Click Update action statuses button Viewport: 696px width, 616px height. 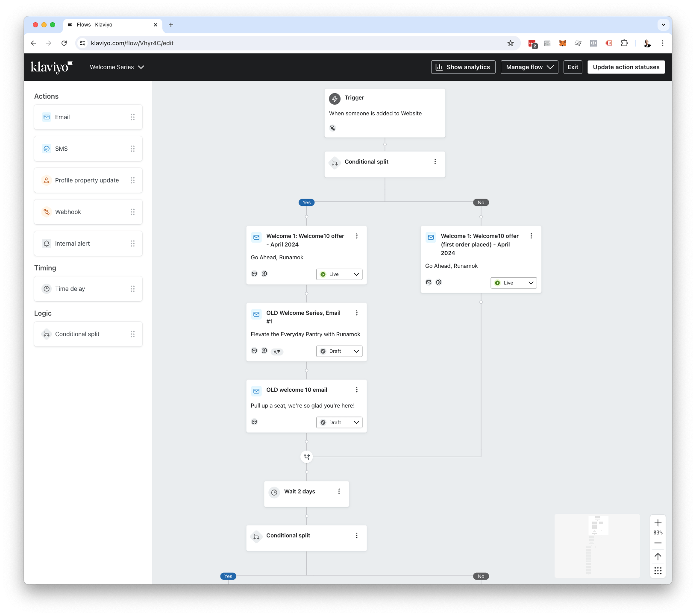tap(626, 67)
